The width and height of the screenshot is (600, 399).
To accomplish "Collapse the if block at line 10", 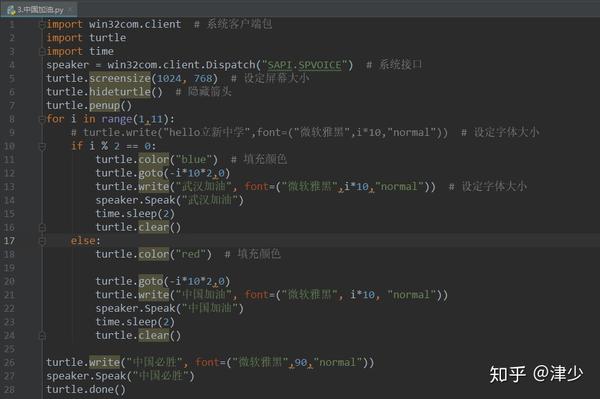I will point(42,146).
